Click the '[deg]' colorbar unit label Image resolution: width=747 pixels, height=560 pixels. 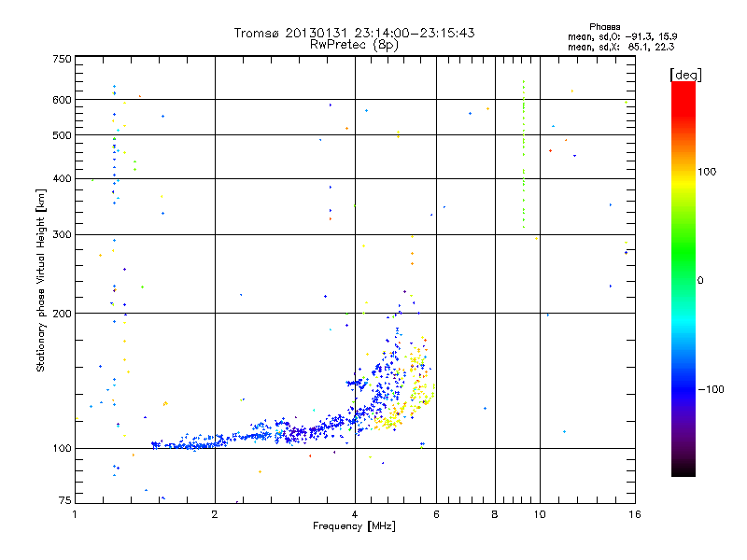click(685, 75)
